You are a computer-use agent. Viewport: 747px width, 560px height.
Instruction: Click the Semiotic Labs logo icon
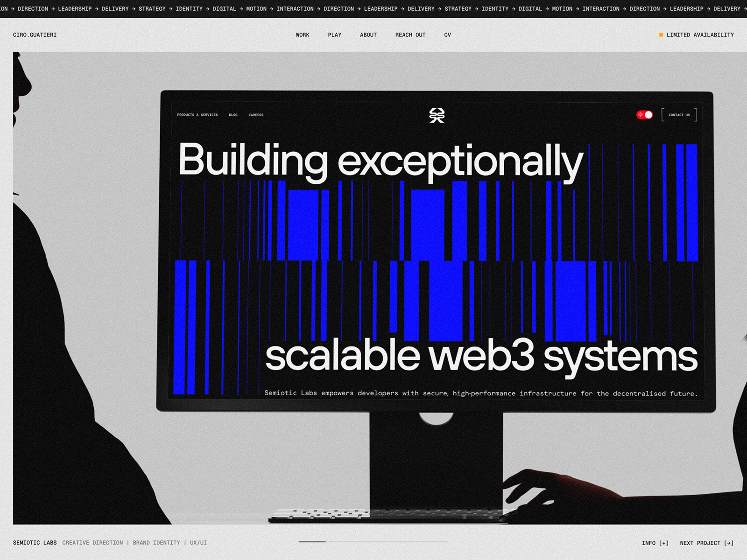437,115
